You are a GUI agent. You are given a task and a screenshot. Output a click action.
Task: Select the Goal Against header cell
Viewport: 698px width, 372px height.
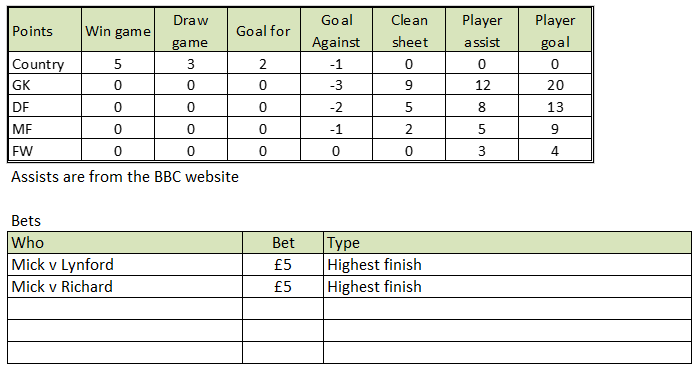pos(337,30)
